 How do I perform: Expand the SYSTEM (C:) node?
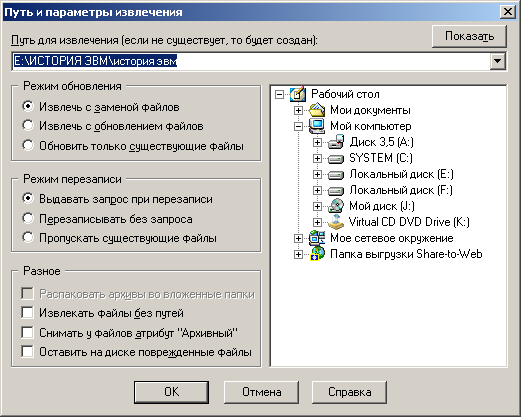click(x=317, y=159)
